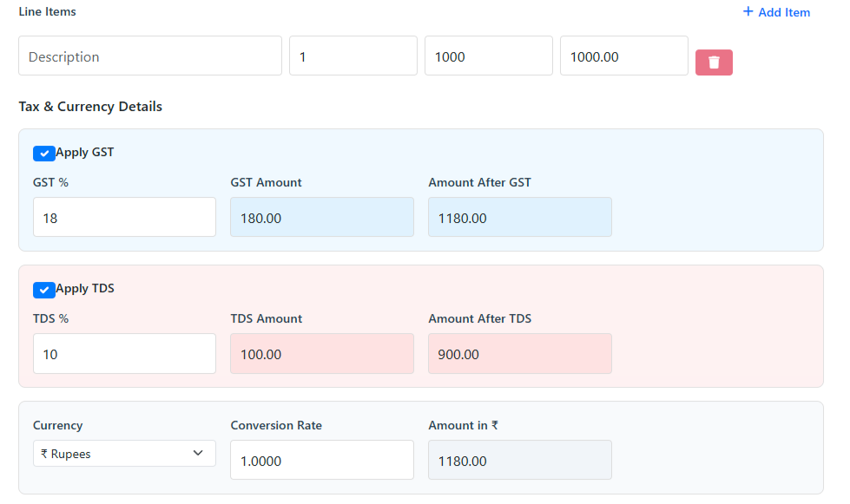
Task: Focus the Description input field
Action: coord(150,56)
